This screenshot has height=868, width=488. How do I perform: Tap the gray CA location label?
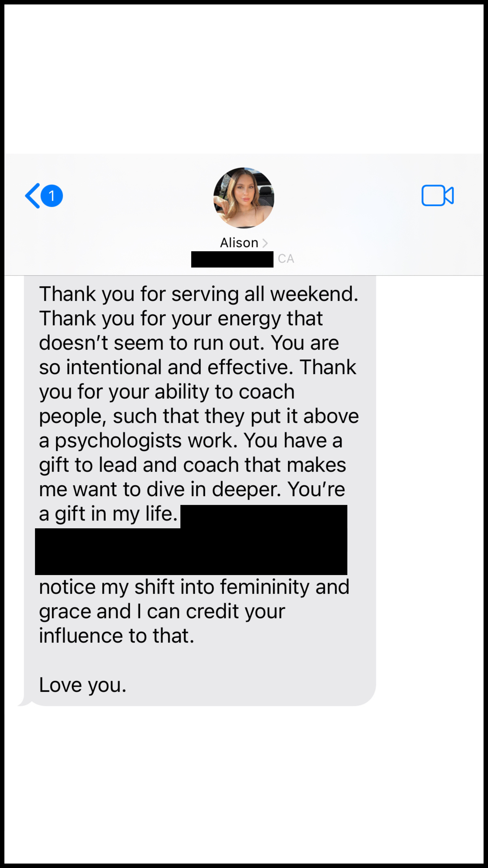click(286, 259)
